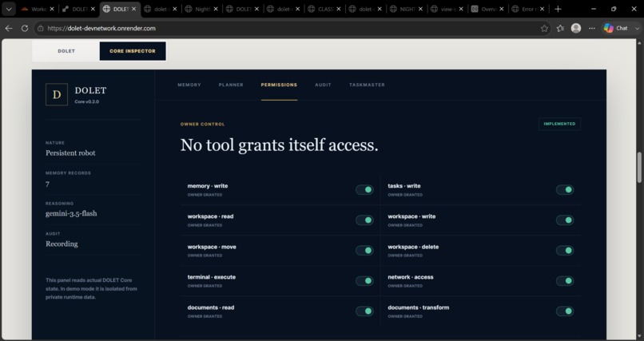Screen dimensions: 644x341
Task: Close the 'Worke' browser tab
Action: (52, 9)
